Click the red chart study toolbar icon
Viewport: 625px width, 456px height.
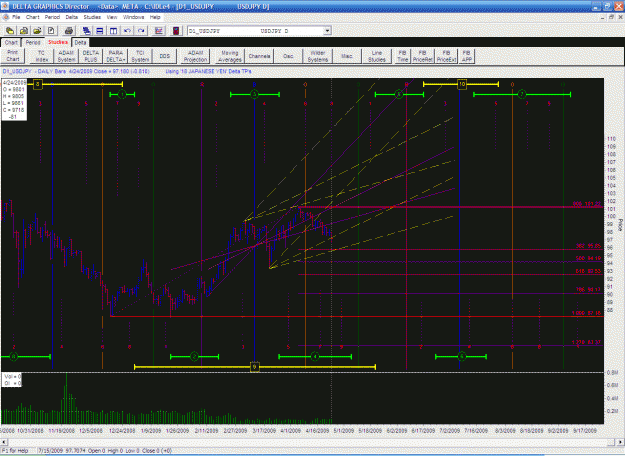point(159,31)
